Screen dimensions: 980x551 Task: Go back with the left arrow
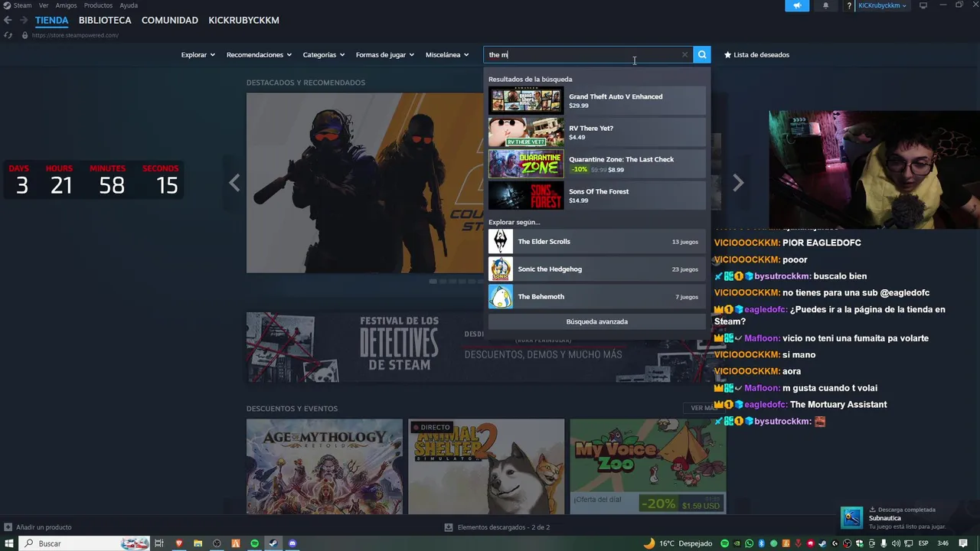tap(8, 20)
